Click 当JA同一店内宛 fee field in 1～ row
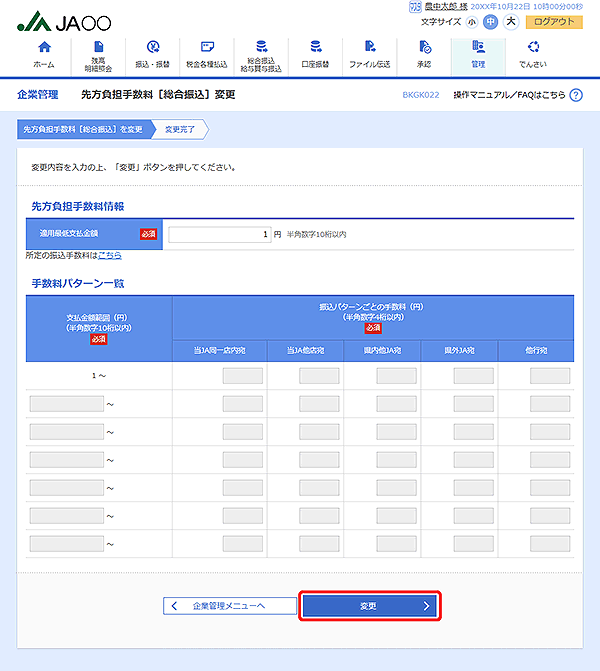Viewport: 600px width, 671px height. coord(243,376)
